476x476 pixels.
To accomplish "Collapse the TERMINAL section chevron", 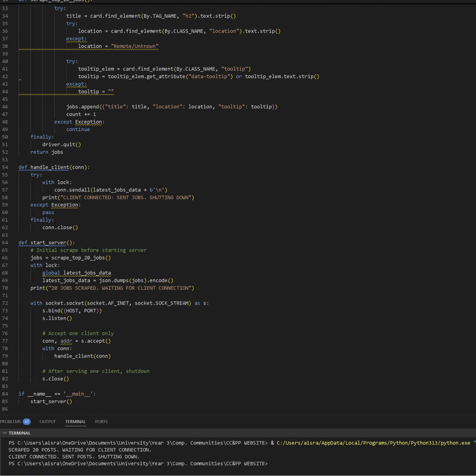I will (5, 433).
